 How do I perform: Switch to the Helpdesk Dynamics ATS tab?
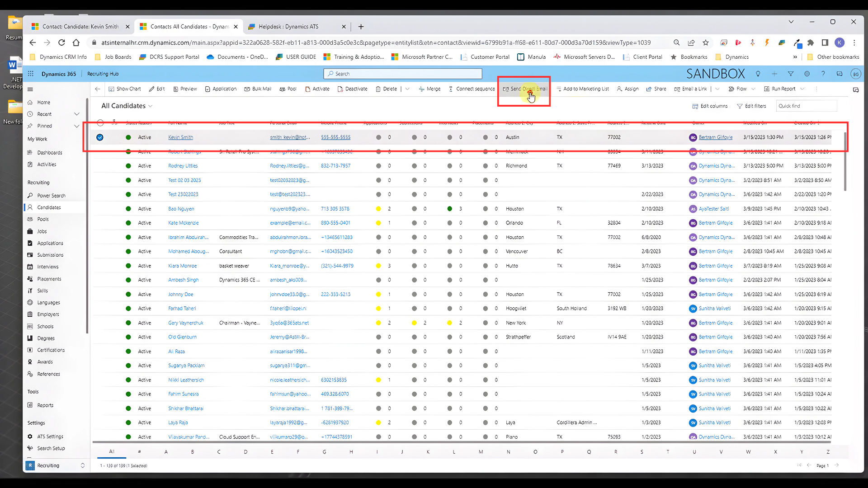[x=297, y=27]
